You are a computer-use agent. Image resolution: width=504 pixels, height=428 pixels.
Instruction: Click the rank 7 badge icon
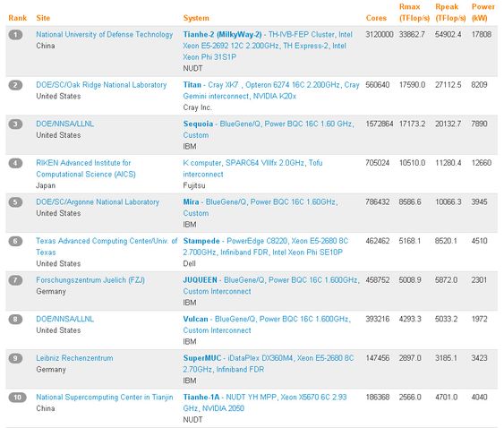pyautogui.click(x=15, y=280)
